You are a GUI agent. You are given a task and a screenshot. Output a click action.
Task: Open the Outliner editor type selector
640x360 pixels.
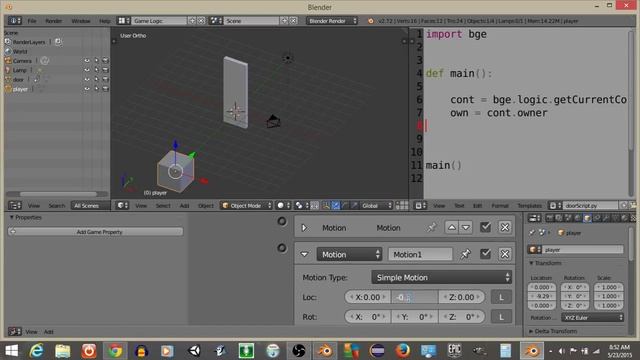point(15,205)
